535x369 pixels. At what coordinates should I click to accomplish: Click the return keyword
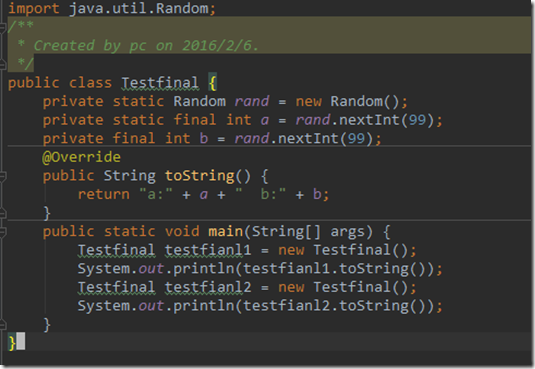(104, 194)
